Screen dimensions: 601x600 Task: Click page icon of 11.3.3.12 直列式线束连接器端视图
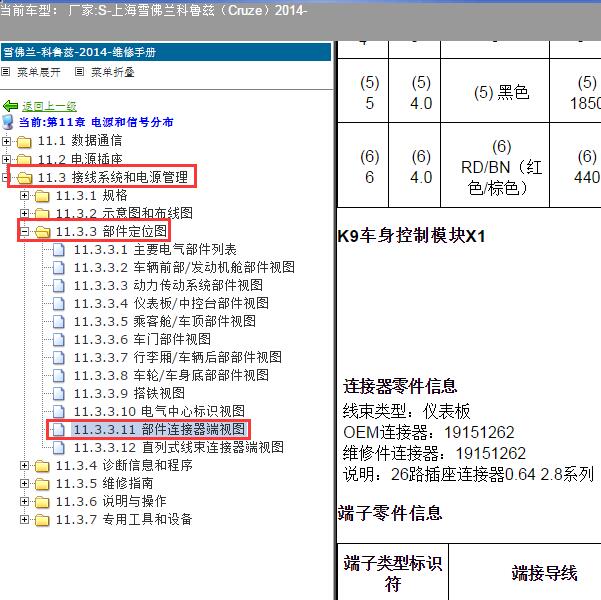click(x=59, y=448)
